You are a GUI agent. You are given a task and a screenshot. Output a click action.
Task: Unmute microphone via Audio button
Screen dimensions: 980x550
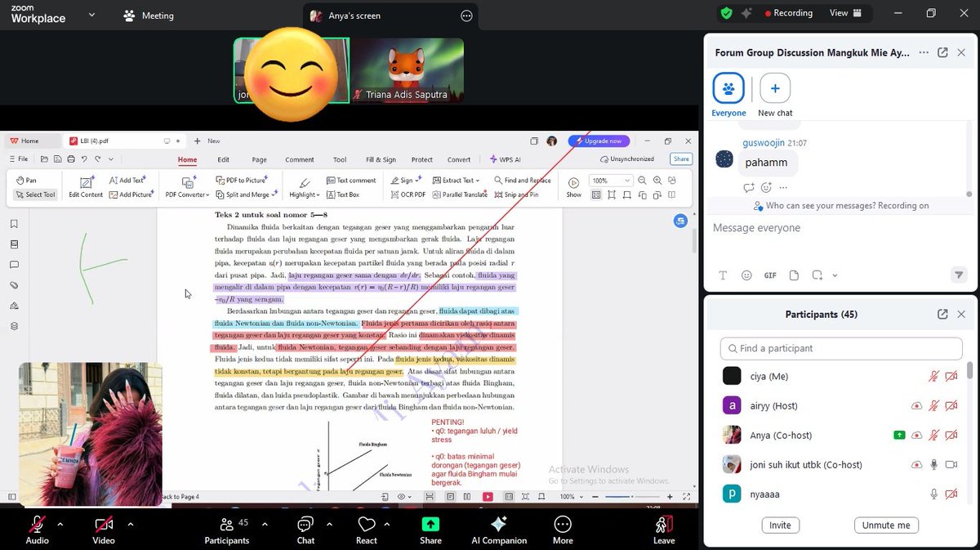(37, 529)
